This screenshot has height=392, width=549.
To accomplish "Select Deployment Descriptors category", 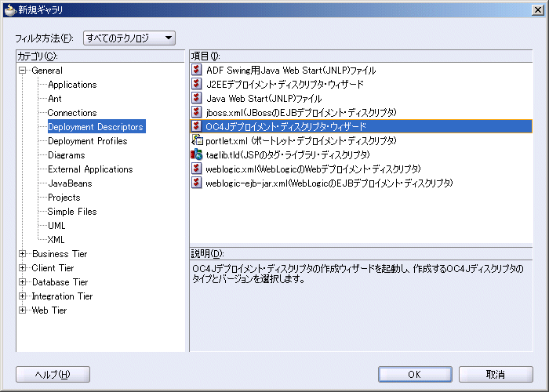I will (96, 127).
